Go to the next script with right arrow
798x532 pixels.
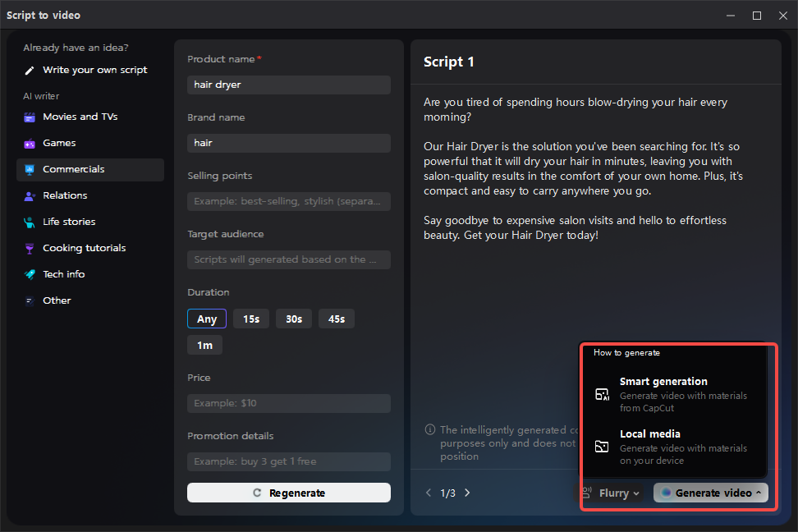click(467, 493)
